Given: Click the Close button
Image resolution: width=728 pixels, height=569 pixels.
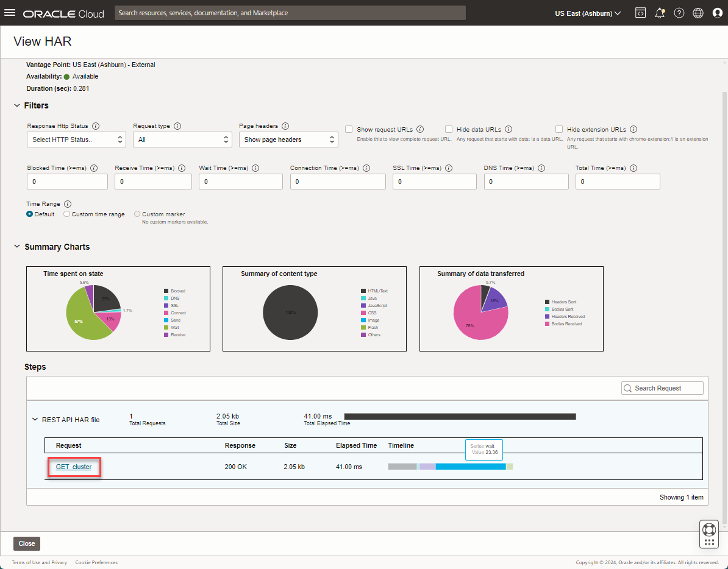Looking at the screenshot, I should pos(27,543).
